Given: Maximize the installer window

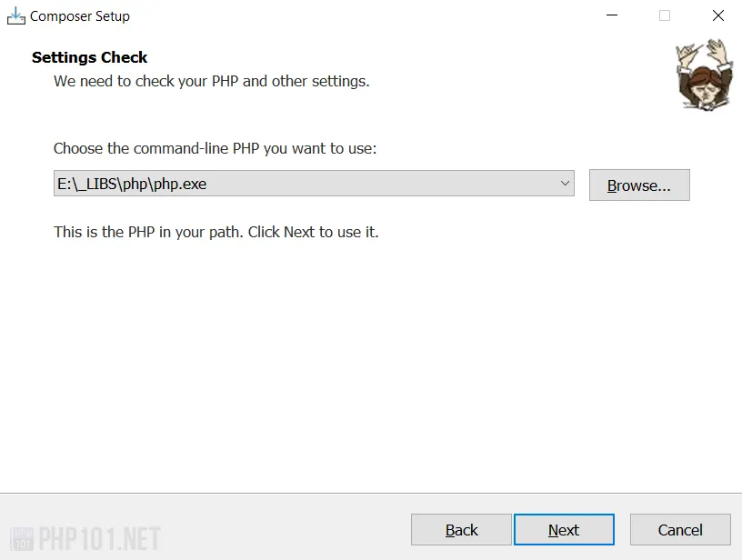Looking at the screenshot, I should pyautogui.click(x=664, y=15).
